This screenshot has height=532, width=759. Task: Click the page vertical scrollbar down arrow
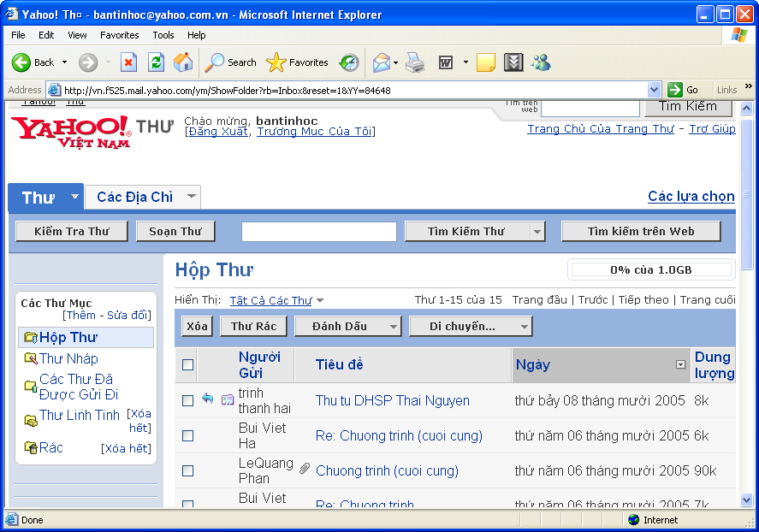[746, 499]
